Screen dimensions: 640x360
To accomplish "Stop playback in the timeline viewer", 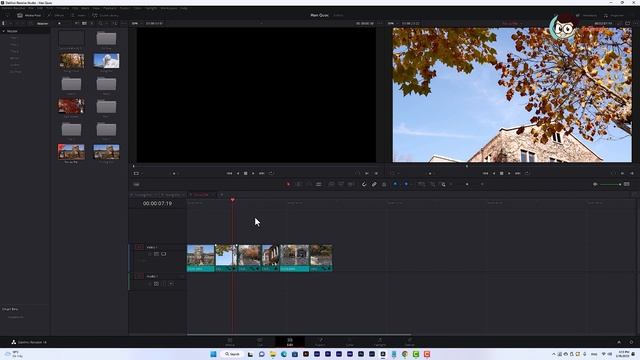I will click(502, 173).
